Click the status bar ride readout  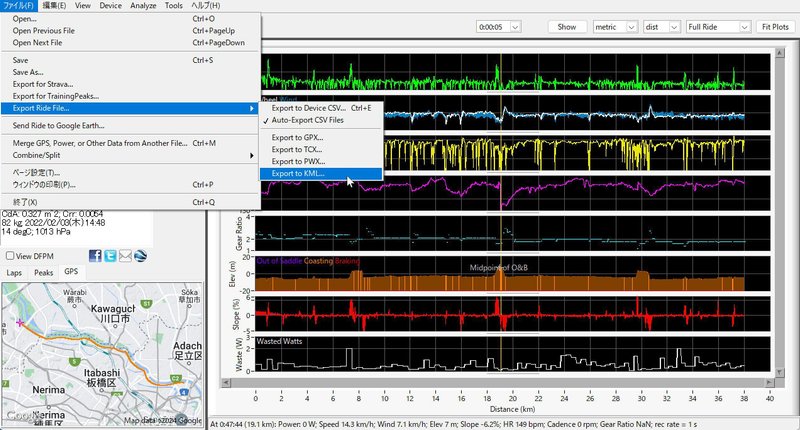pyautogui.click(x=454, y=424)
